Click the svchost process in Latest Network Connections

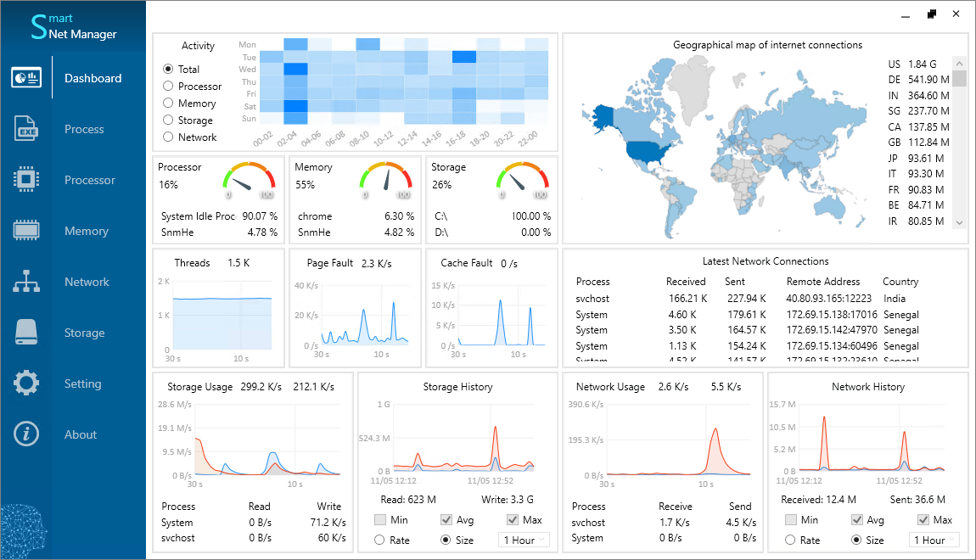pos(593,297)
